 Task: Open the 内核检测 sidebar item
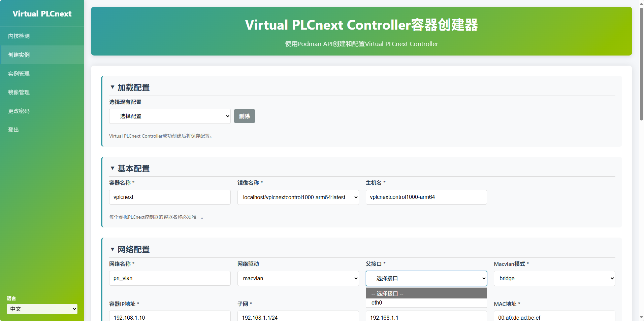pos(42,36)
